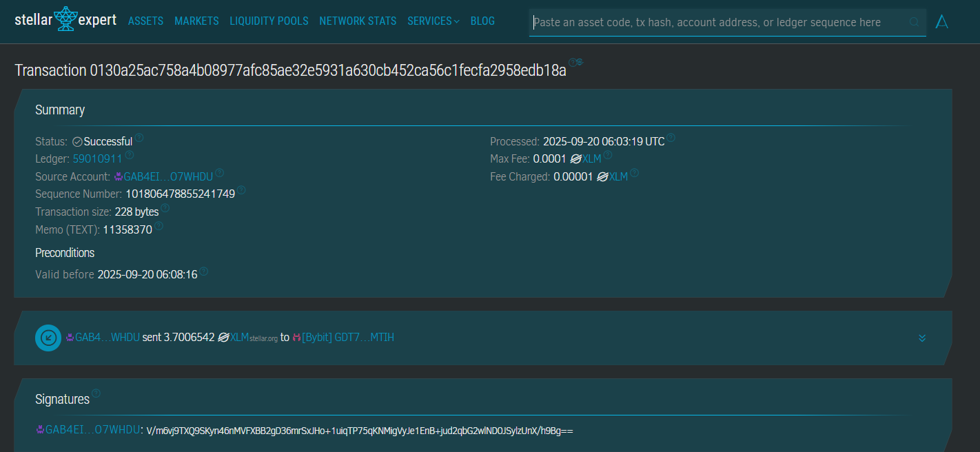Click the help icon beside Valid before time

(x=204, y=271)
